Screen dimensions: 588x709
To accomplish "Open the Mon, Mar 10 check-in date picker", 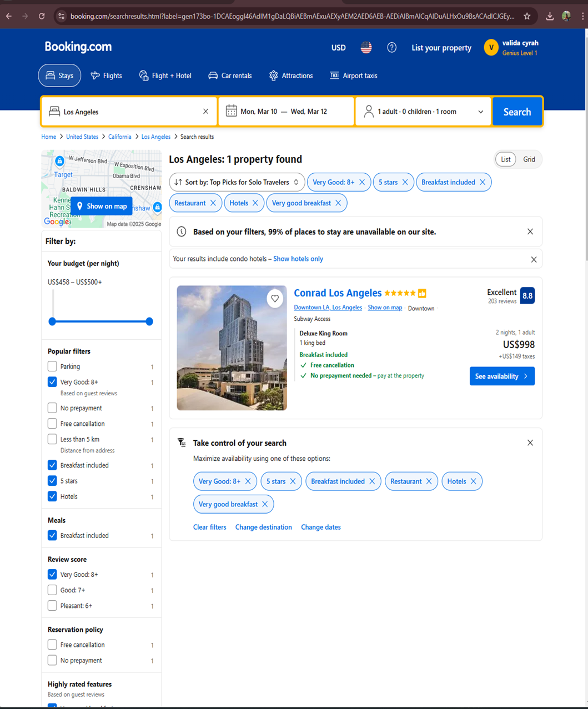I will 259,112.
